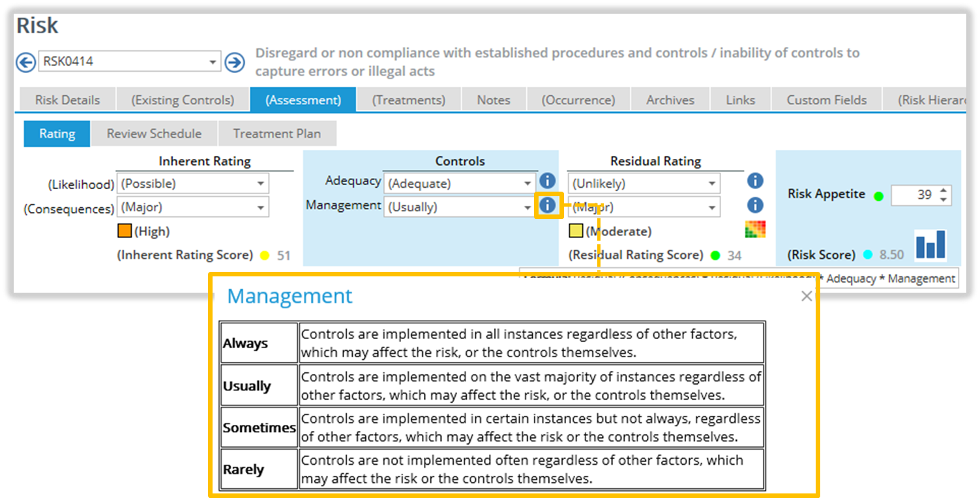Open Management info icon
This screenshot has width=980, height=498.
click(x=548, y=205)
